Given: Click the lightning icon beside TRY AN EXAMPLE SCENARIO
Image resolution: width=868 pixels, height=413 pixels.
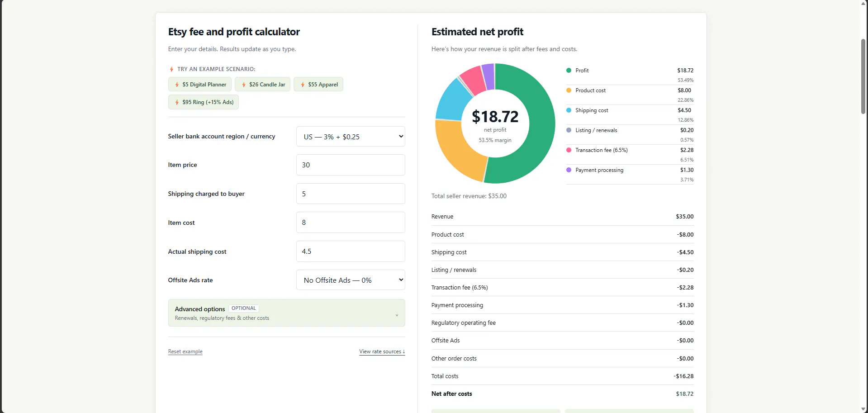Looking at the screenshot, I should (171, 69).
